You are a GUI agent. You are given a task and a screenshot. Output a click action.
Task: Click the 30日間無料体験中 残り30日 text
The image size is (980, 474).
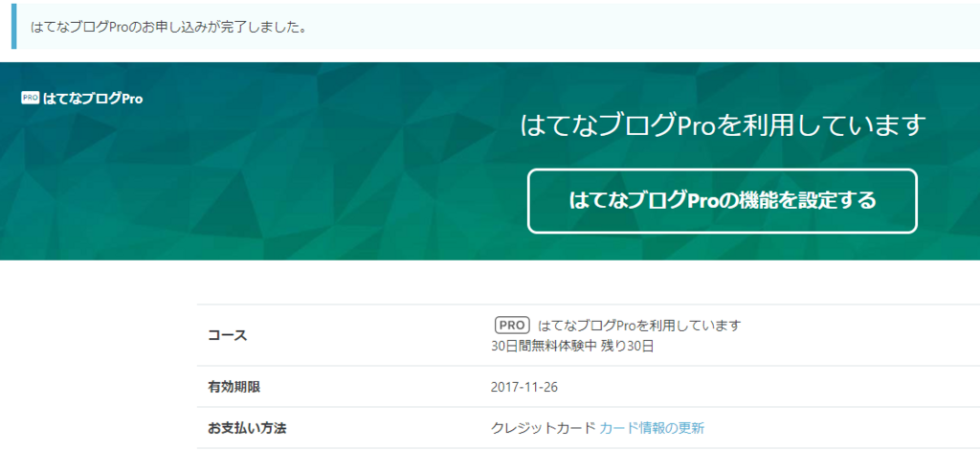(572, 346)
